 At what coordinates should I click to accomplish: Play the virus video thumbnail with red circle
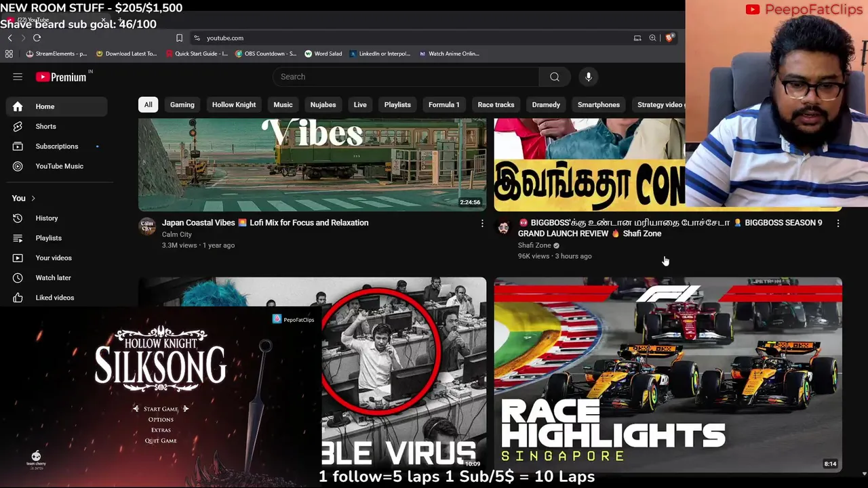[403, 374]
